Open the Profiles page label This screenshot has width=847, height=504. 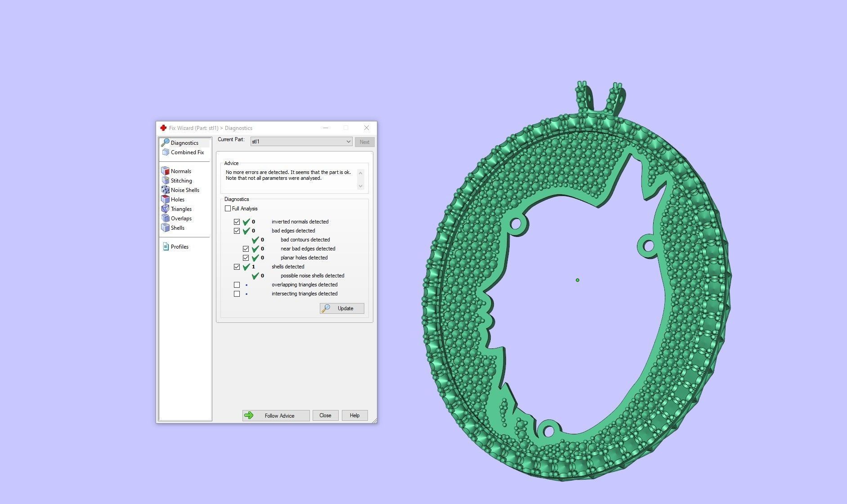[179, 247]
